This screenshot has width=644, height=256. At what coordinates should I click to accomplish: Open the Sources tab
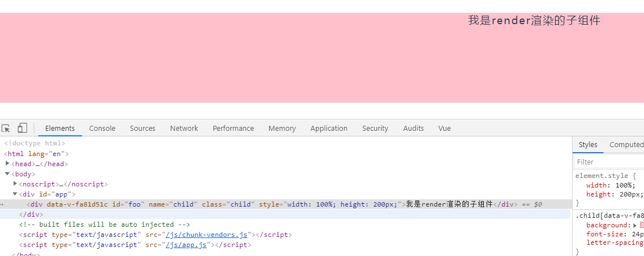[x=143, y=129]
